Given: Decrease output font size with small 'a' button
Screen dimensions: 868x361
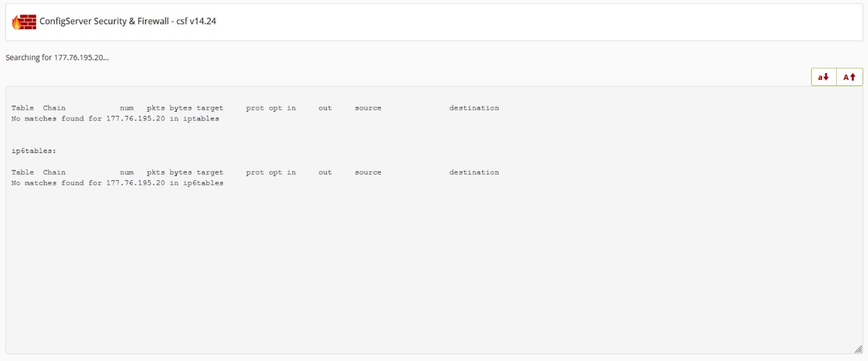Looking at the screenshot, I should tap(823, 77).
